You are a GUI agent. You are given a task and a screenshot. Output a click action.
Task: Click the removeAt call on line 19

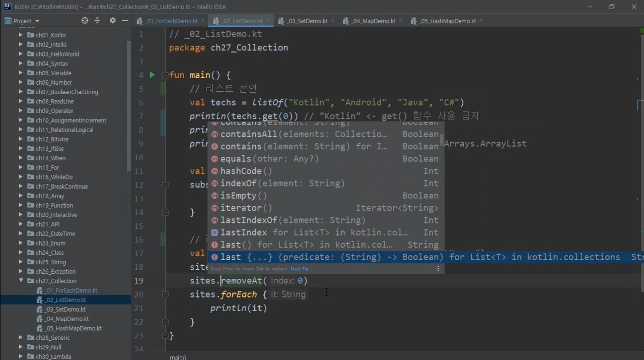pyautogui.click(x=242, y=280)
